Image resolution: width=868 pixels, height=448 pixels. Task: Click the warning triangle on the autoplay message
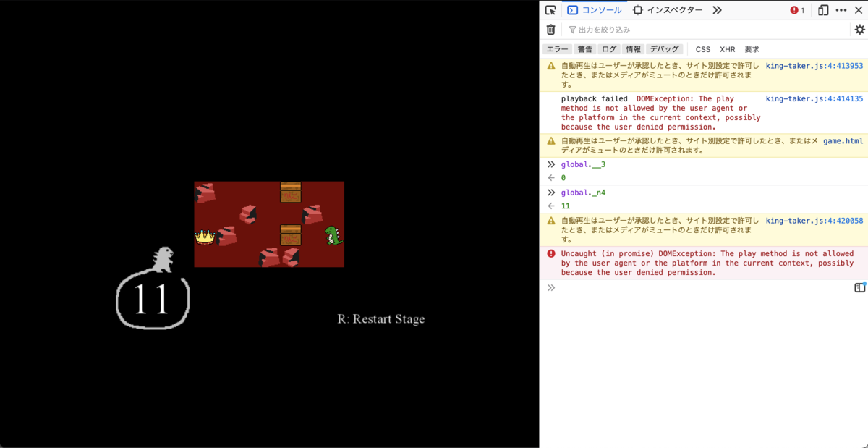[x=550, y=65]
